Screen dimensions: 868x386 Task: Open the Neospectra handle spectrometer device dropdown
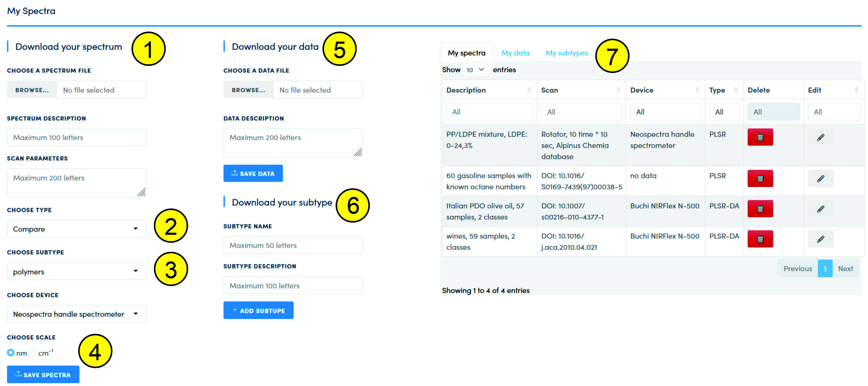point(76,314)
